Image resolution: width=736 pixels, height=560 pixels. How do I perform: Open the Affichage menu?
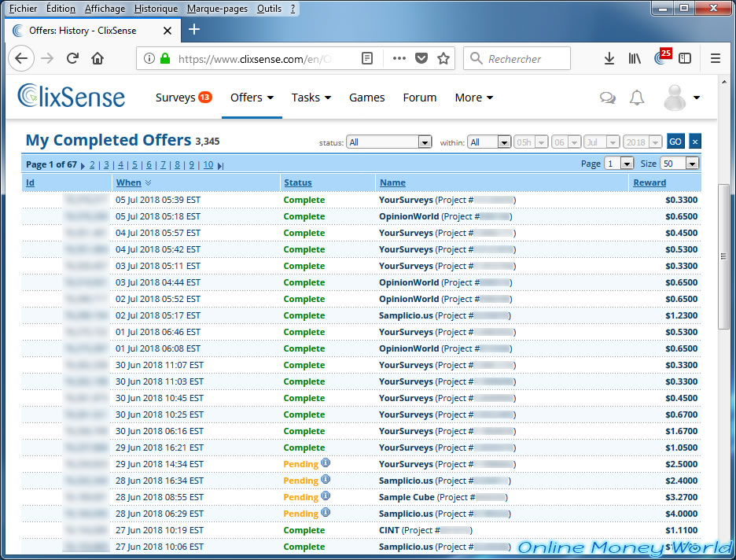[x=105, y=9]
